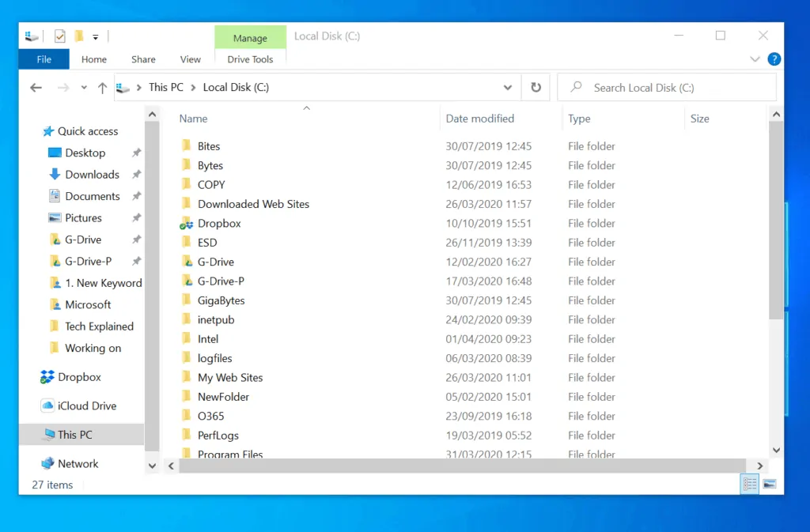Open the Network item in sidebar
Image resolution: width=810 pixels, height=532 pixels.
pyautogui.click(x=80, y=463)
